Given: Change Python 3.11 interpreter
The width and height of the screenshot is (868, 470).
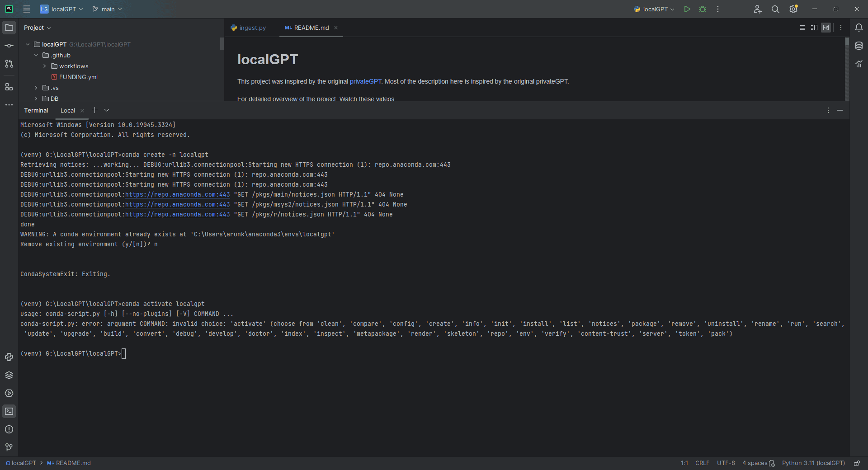Looking at the screenshot, I should 813,463.
